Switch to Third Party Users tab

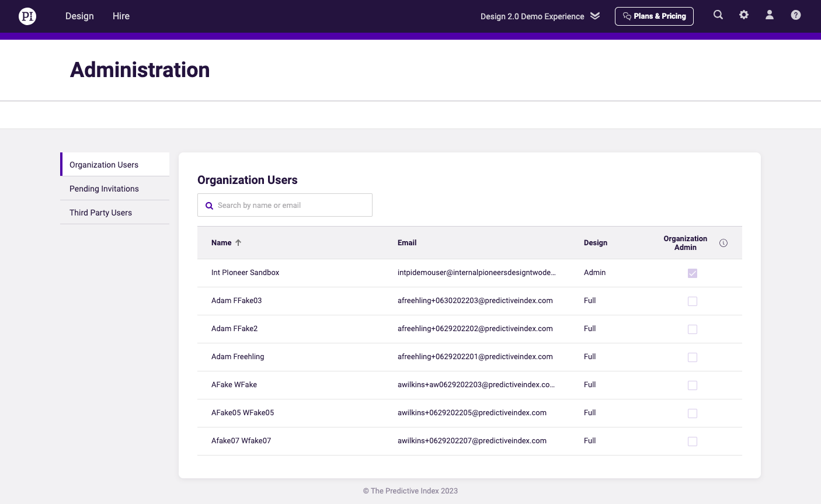[x=115, y=213]
